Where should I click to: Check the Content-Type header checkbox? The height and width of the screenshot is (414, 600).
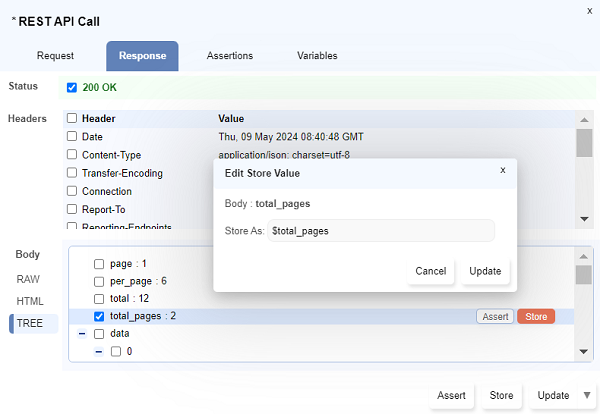point(72,155)
